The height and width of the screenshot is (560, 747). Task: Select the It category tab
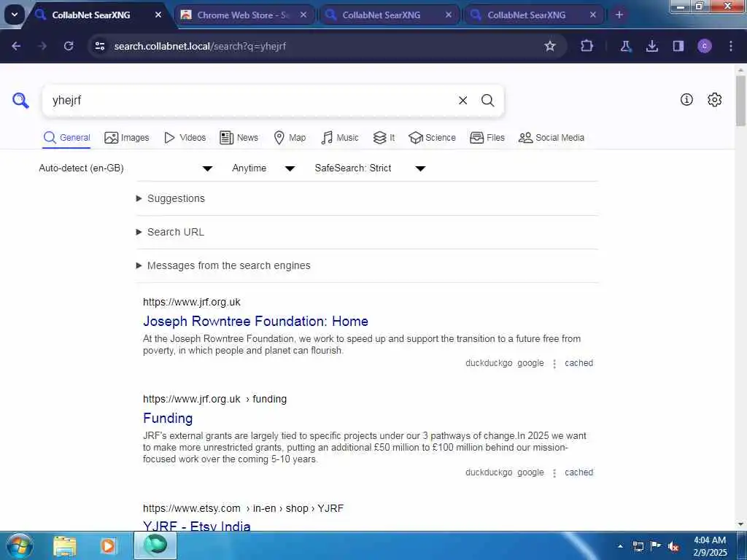[x=384, y=138]
